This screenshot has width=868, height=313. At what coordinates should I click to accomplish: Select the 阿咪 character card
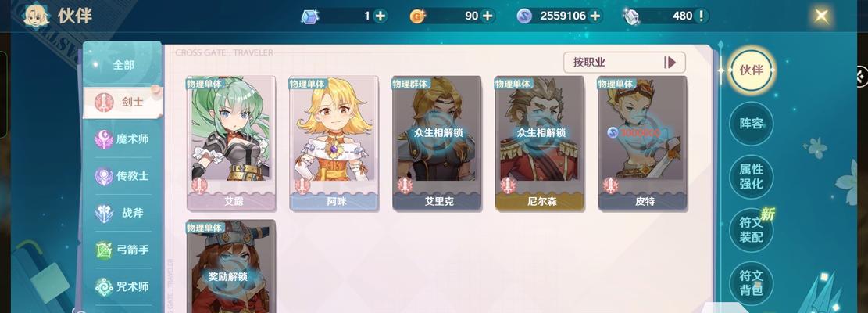click(x=334, y=143)
